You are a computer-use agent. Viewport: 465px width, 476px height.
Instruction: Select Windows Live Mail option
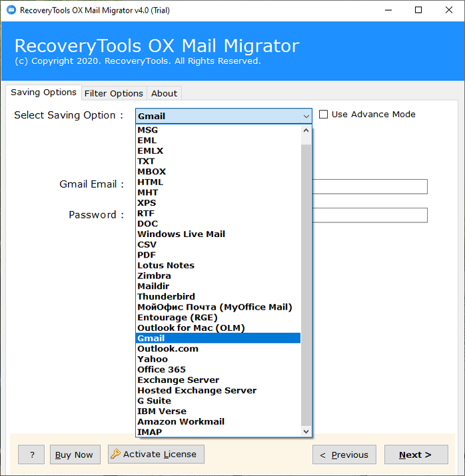218,234
